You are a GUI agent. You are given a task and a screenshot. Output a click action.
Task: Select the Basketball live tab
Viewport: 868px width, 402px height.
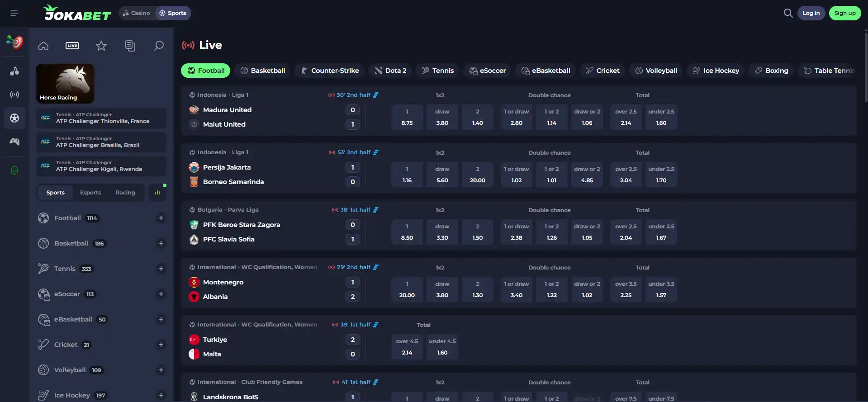[263, 71]
